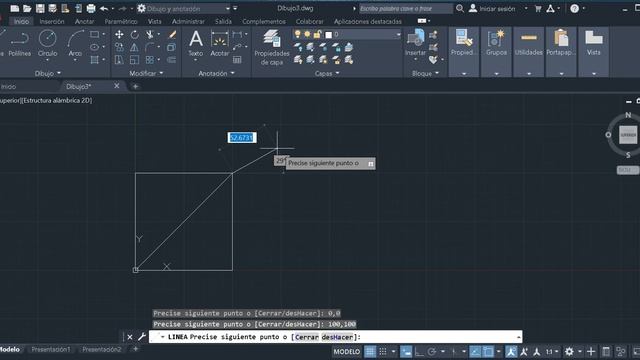The image size is (640, 360).
Task: Click the Stretch (Estirar) tool
Action: coord(119,60)
